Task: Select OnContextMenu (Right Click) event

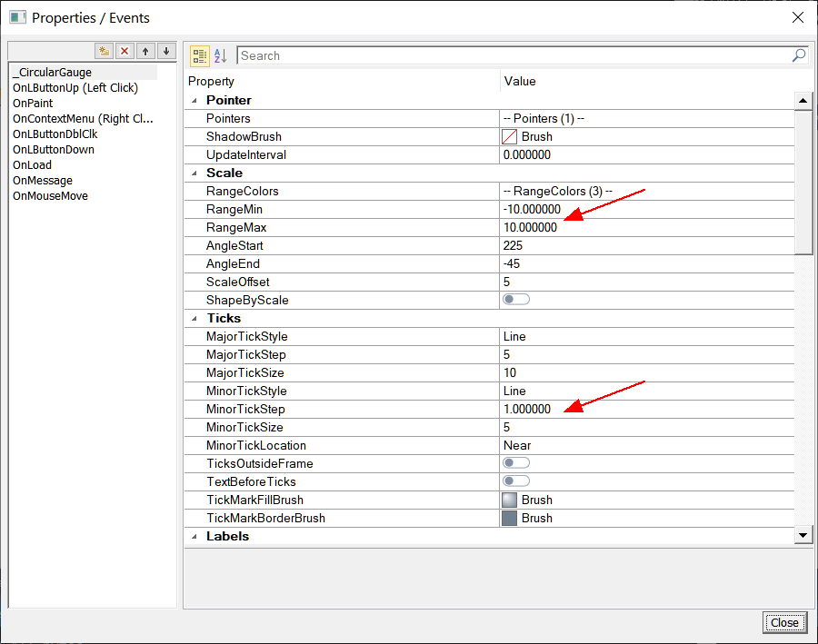Action: [83, 118]
